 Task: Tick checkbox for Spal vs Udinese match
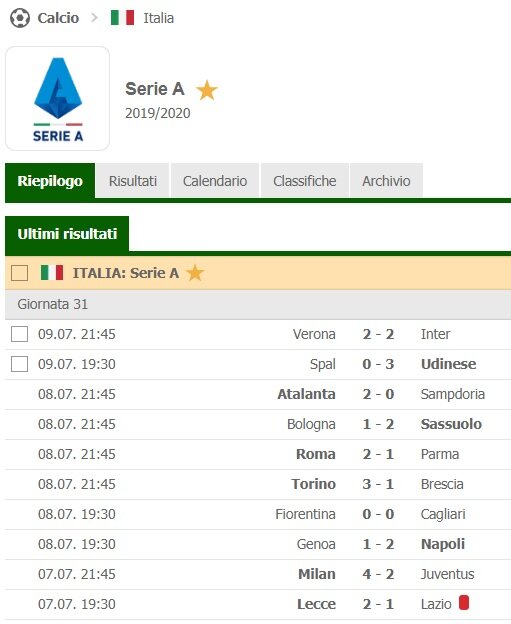20,364
